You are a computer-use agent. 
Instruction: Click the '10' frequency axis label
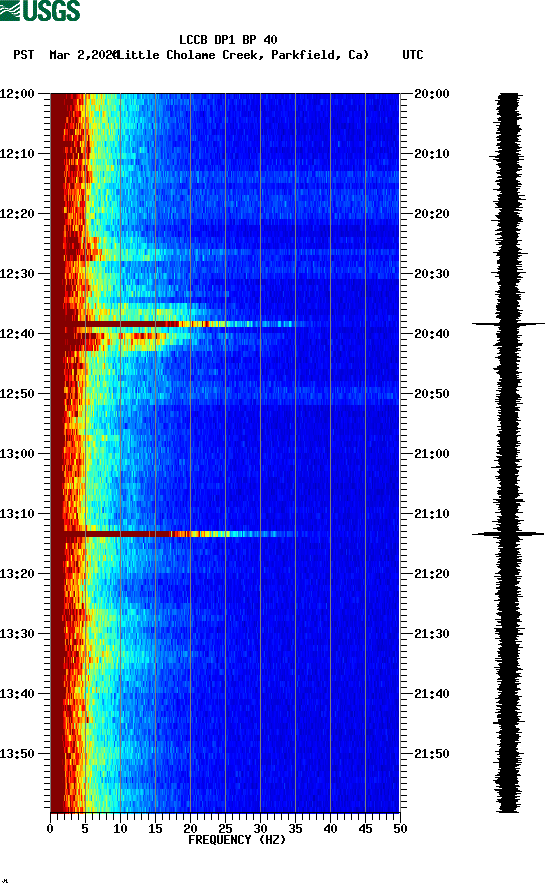(120, 829)
